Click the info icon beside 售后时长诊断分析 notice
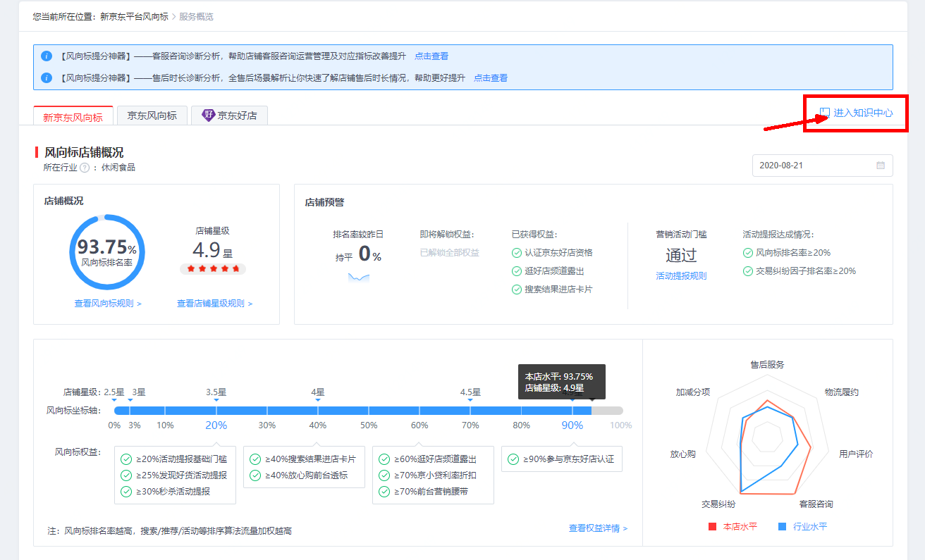925x560 pixels. 47,78
